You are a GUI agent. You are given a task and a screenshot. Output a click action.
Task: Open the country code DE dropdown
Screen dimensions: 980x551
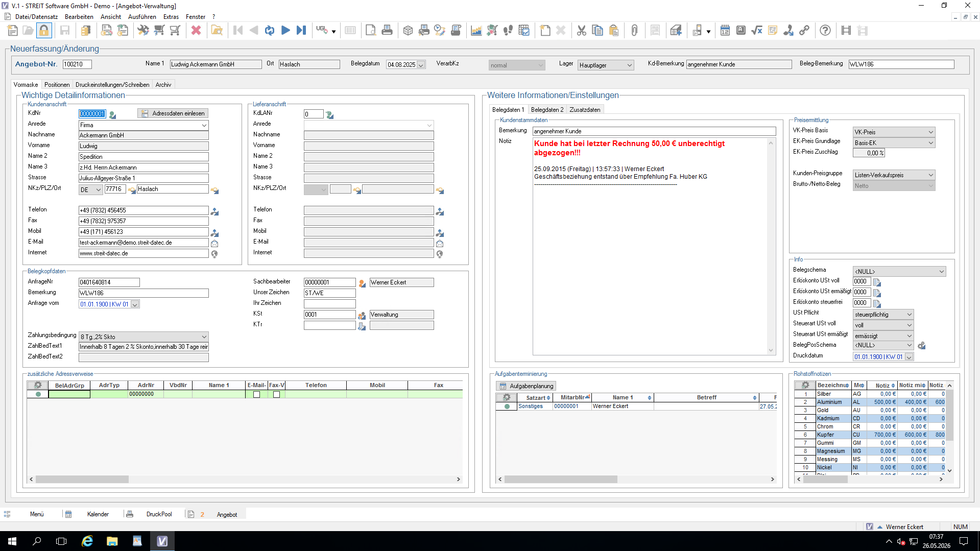coord(98,190)
